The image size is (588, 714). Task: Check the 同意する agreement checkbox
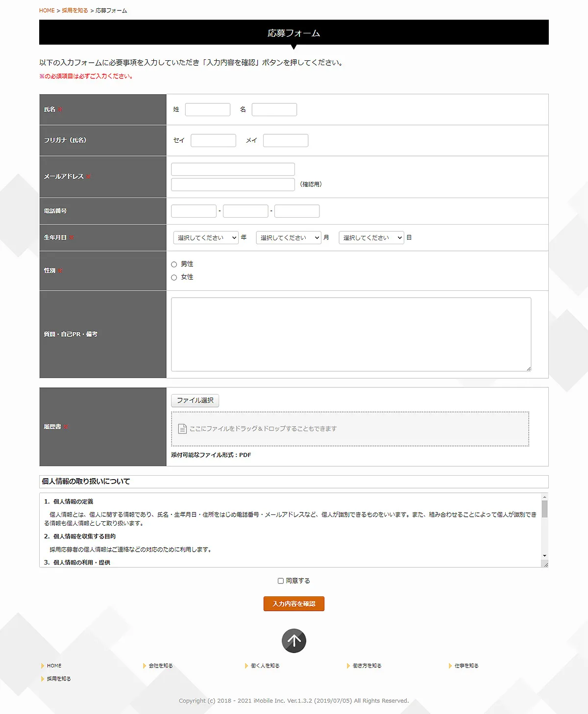[280, 581]
